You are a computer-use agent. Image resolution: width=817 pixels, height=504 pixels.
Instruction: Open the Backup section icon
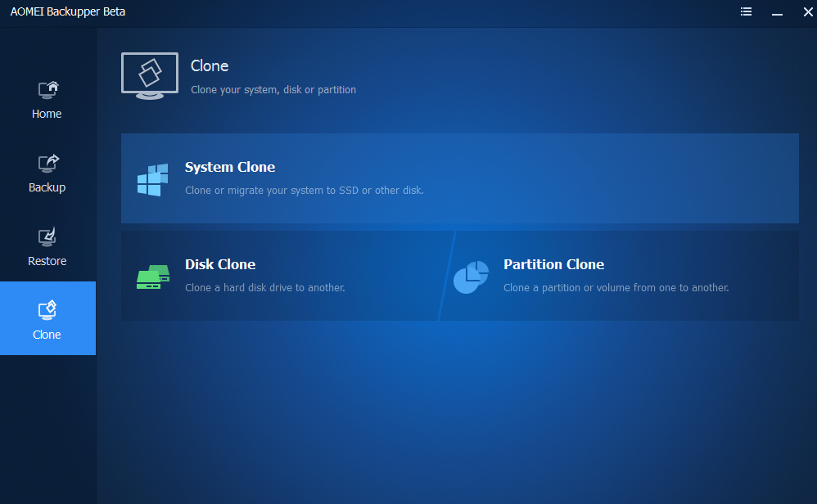click(x=47, y=164)
